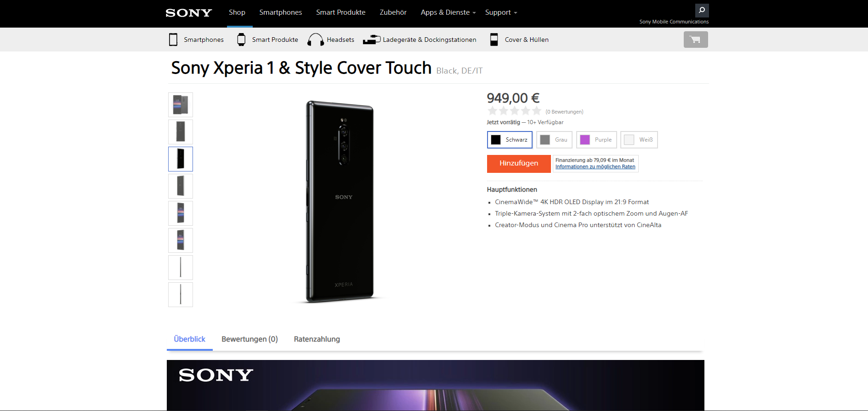The image size is (868, 411).
Task: Click the gray color swatch square
Action: 545,140
